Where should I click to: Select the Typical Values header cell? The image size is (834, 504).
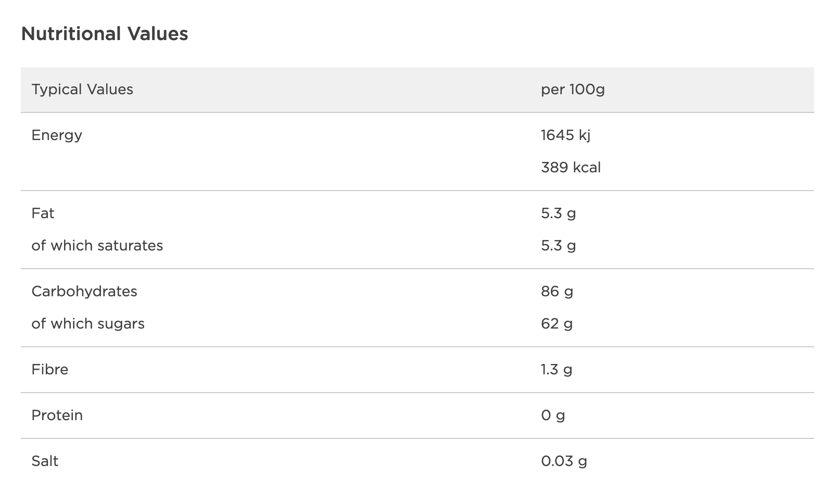point(82,90)
